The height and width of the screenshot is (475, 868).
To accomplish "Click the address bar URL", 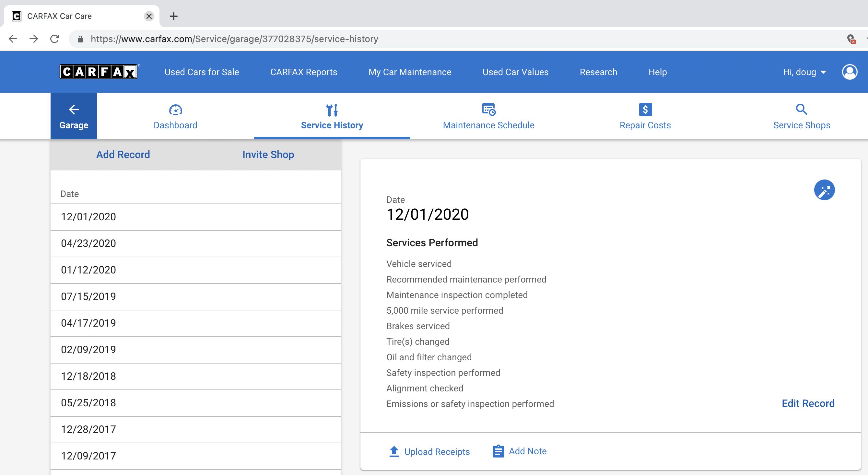I will (x=234, y=39).
